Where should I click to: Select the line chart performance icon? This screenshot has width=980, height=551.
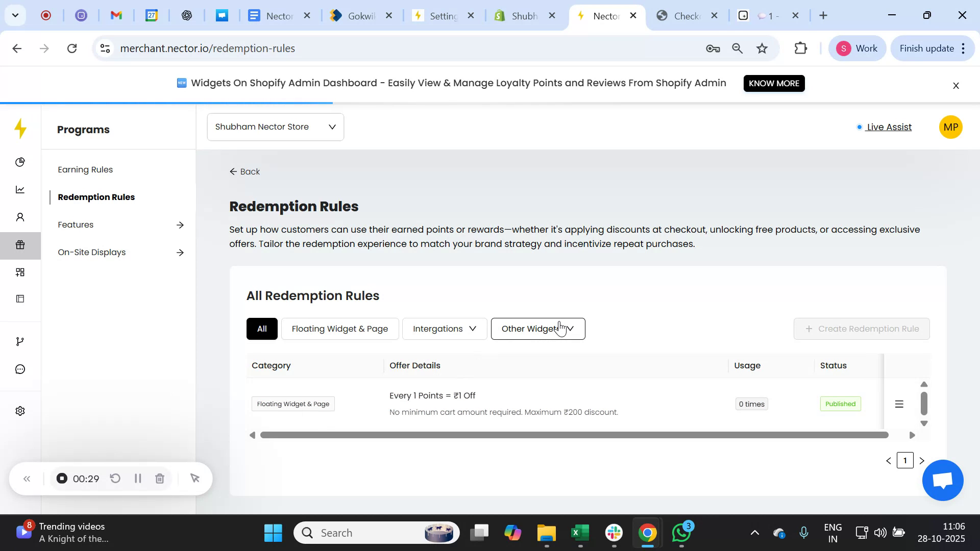[x=20, y=189]
